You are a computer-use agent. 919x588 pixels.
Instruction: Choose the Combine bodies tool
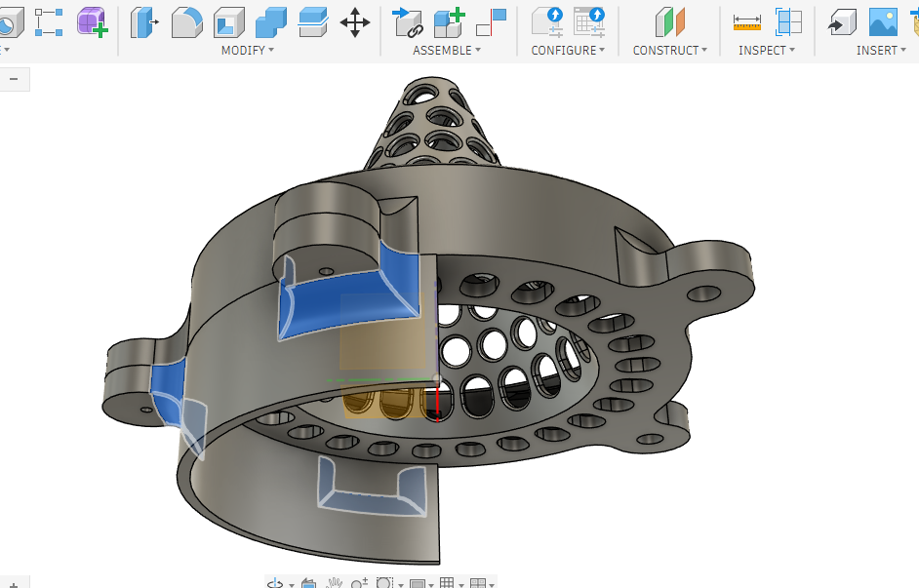(x=271, y=21)
